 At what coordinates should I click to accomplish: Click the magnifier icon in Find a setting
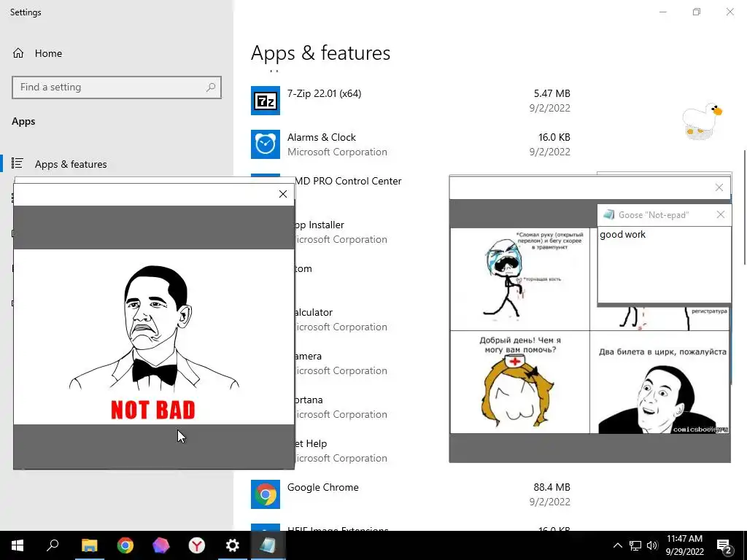211,87
